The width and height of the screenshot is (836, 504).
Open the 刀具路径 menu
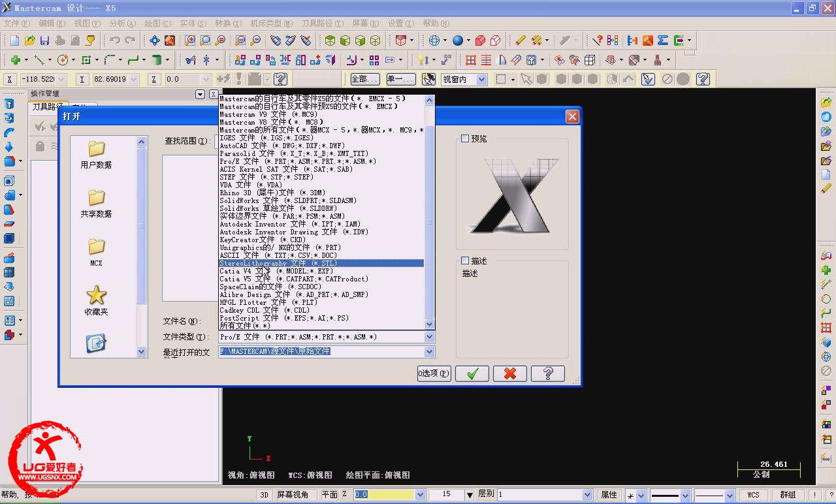pos(321,23)
